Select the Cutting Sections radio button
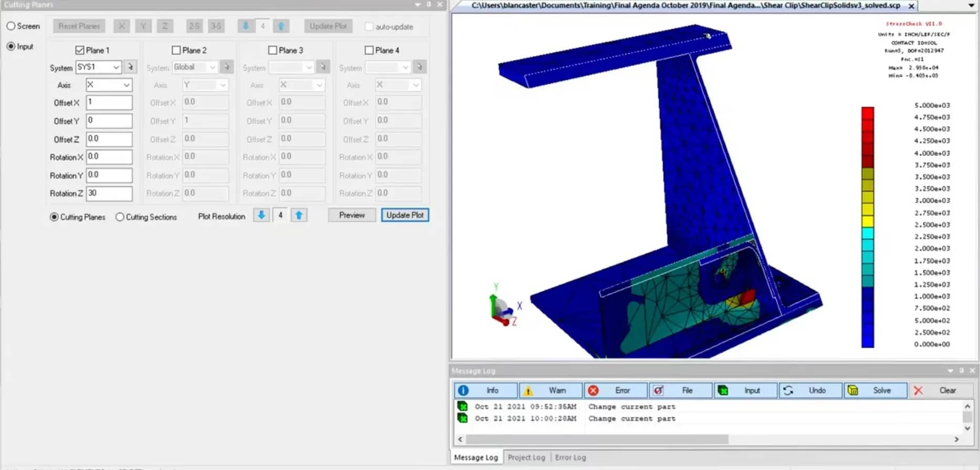The image size is (980, 470). pos(120,217)
